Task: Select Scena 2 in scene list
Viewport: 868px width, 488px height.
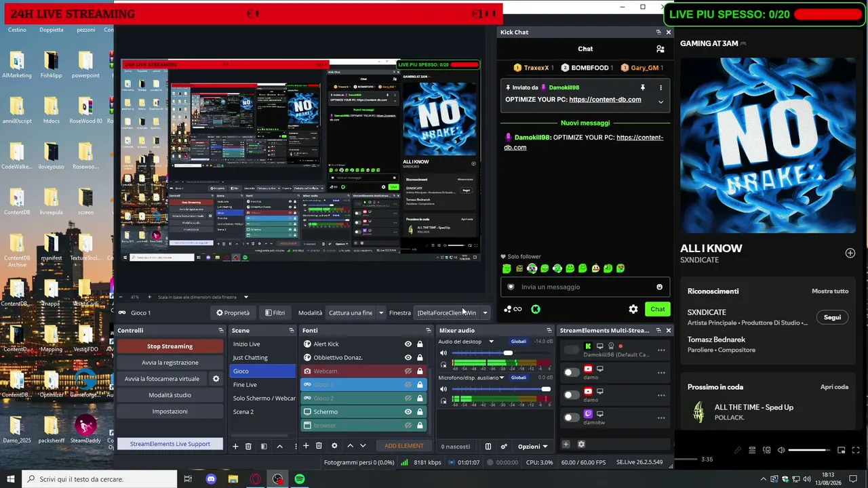Action: pyautogui.click(x=262, y=411)
